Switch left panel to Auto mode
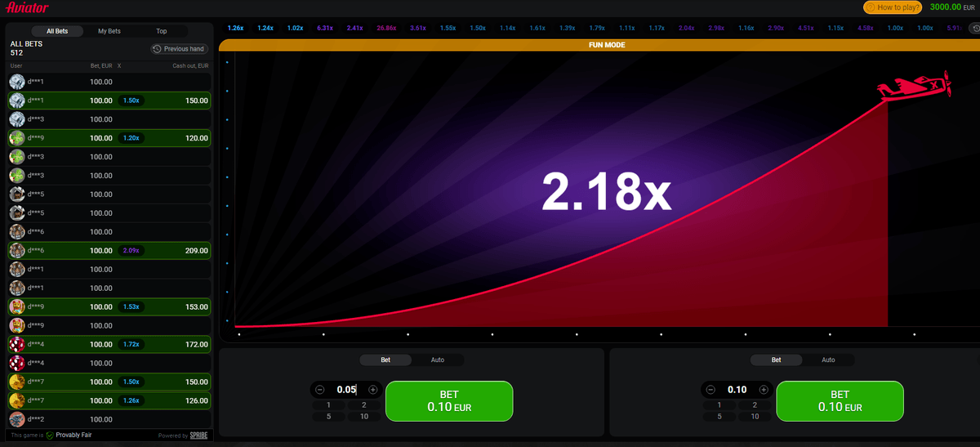This screenshot has height=447, width=980. [x=438, y=360]
